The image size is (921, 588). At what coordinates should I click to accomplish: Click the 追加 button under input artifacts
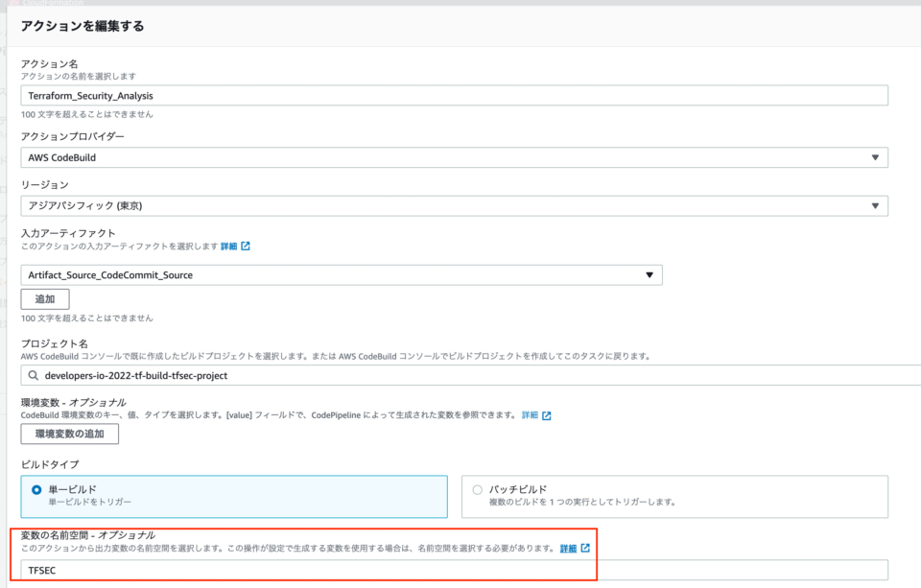(x=45, y=299)
